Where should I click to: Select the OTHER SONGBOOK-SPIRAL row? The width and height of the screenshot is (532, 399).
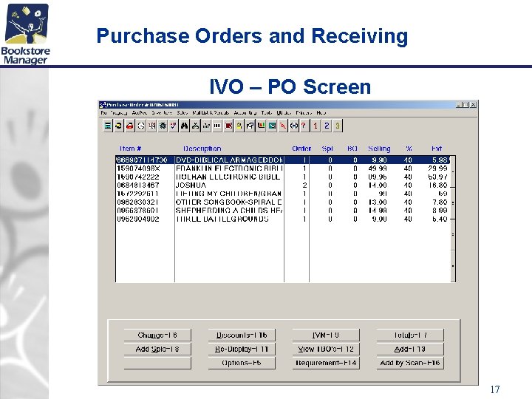tap(282, 202)
